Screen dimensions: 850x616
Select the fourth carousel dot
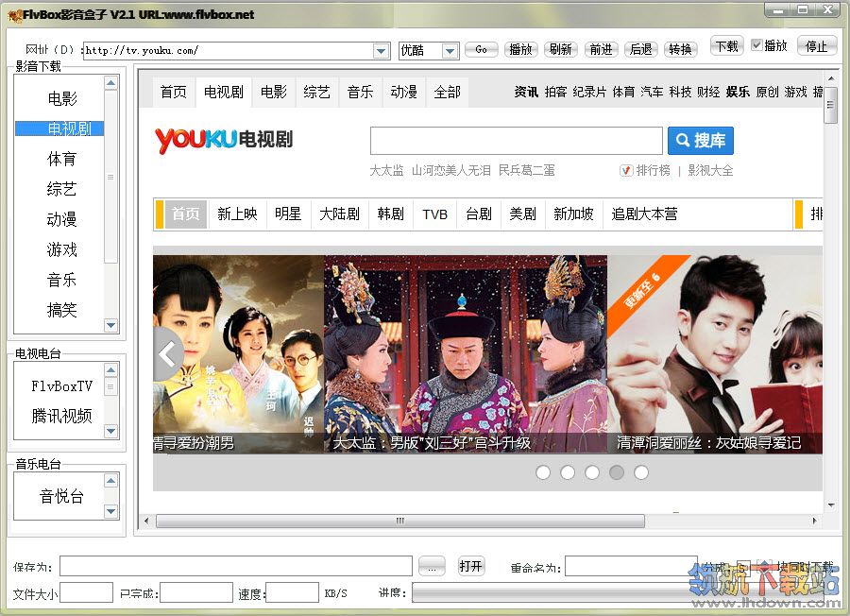pos(617,472)
